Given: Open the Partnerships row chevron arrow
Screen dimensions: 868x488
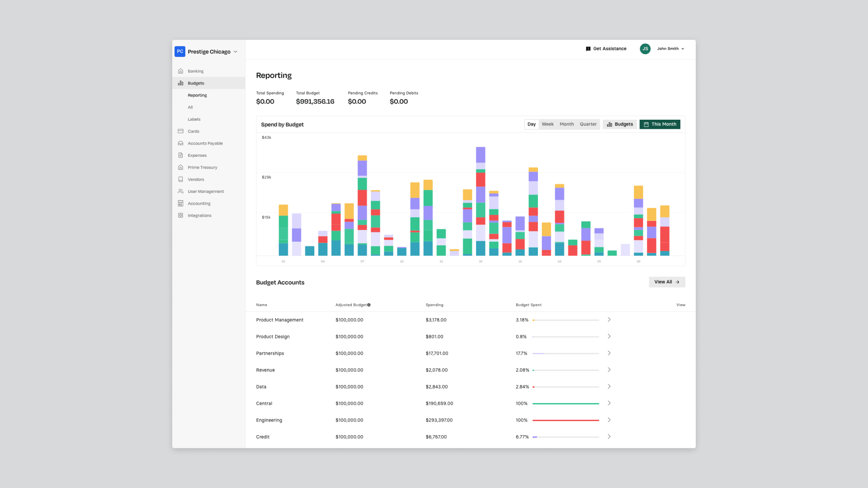Looking at the screenshot, I should click(609, 353).
